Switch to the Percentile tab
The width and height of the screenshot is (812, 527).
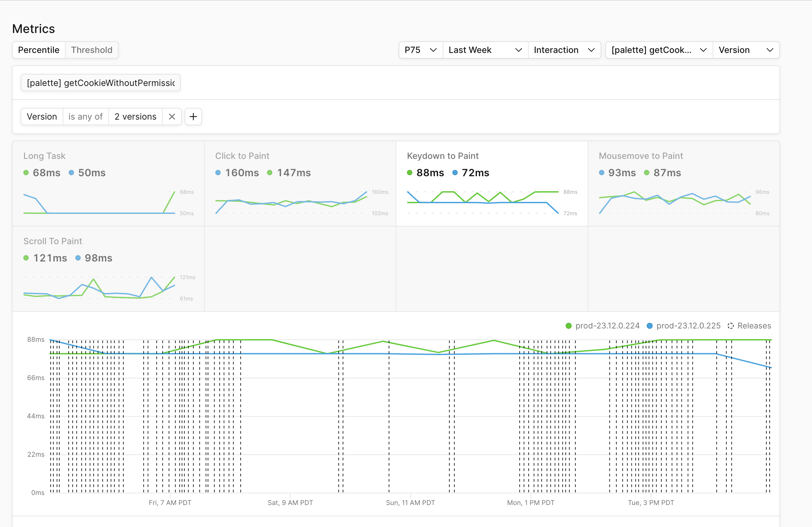point(39,50)
